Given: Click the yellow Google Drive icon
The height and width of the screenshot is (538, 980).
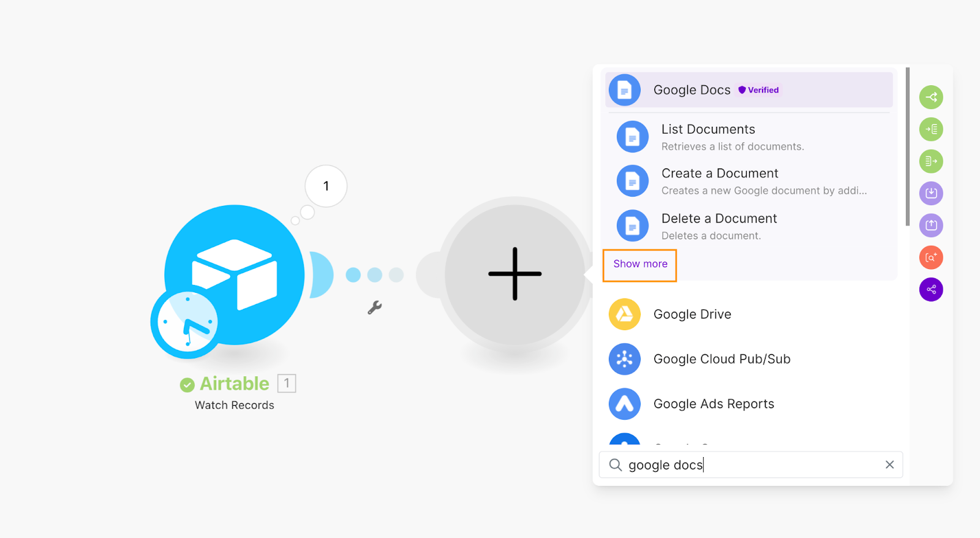Looking at the screenshot, I should (x=624, y=314).
